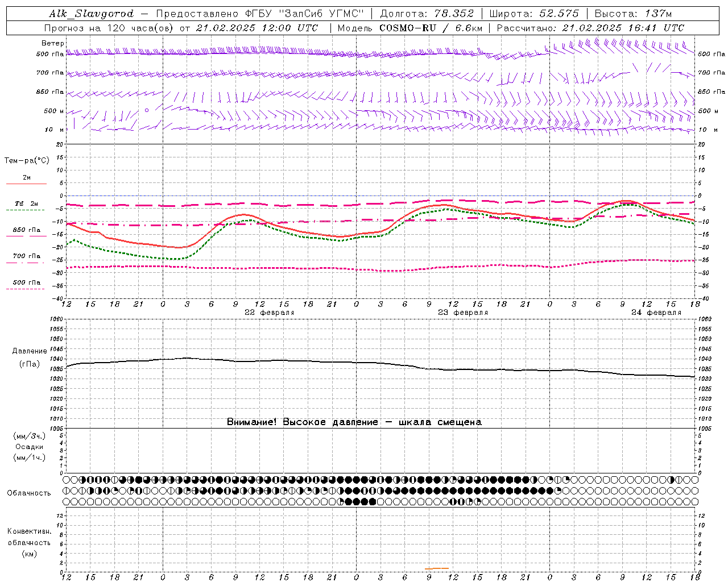This screenshot has height=582, width=728.
Task: Click the right-side 10 м wind label
Action: pos(708,130)
